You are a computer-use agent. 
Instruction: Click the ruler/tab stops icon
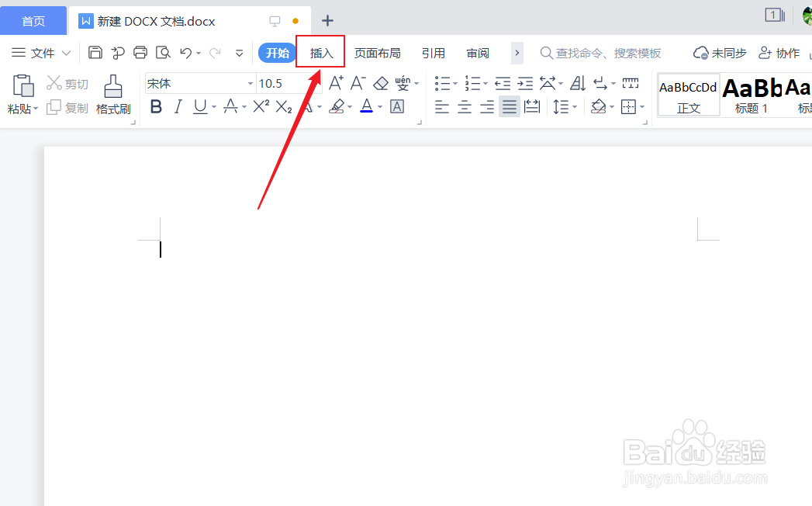pyautogui.click(x=631, y=83)
